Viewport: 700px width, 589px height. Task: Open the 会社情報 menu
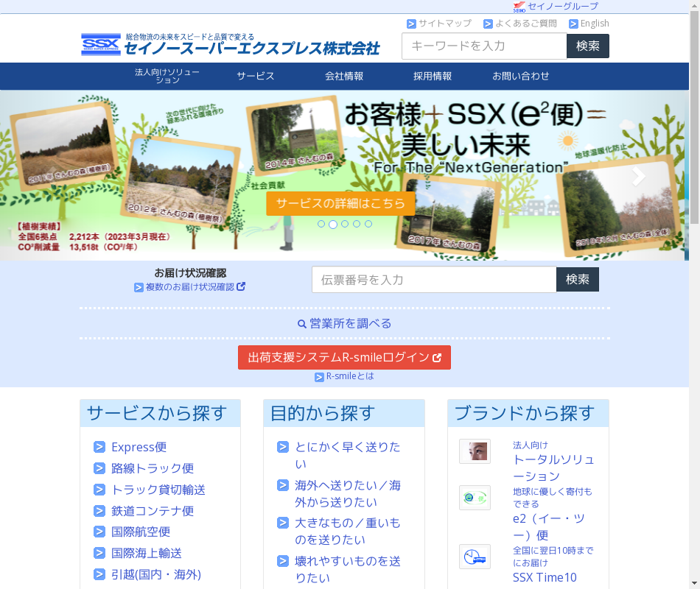pyautogui.click(x=344, y=77)
